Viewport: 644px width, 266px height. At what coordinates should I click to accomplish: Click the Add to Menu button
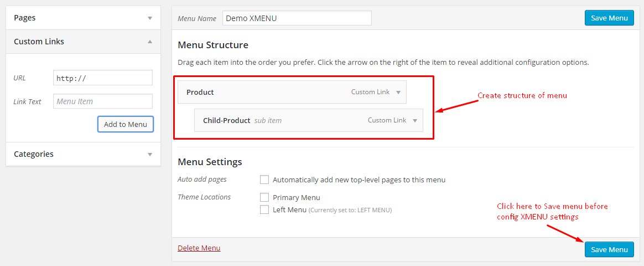pyautogui.click(x=125, y=124)
